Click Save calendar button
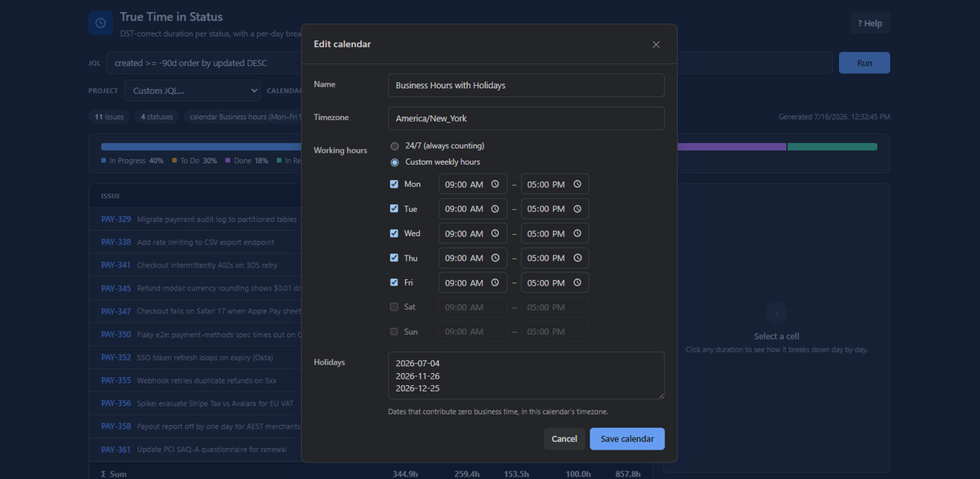Viewport: 980px width, 479px height. (627, 439)
